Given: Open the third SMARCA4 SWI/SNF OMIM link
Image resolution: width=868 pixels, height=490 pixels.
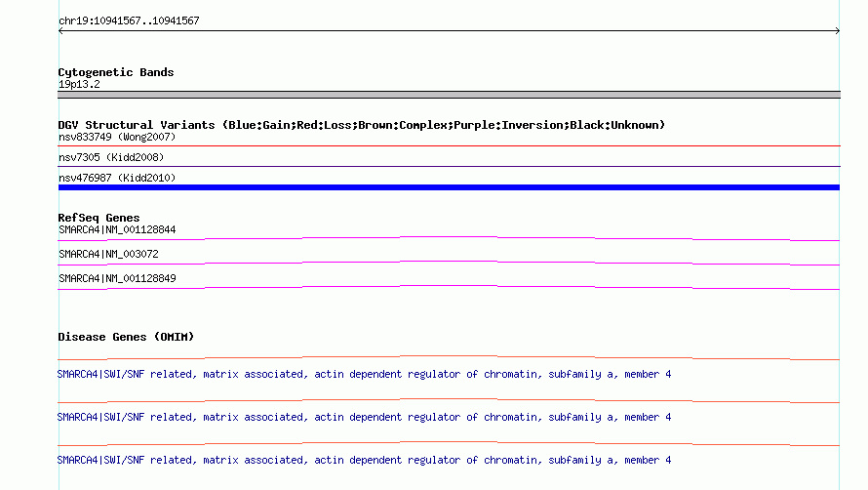Looking at the screenshot, I should [364, 460].
